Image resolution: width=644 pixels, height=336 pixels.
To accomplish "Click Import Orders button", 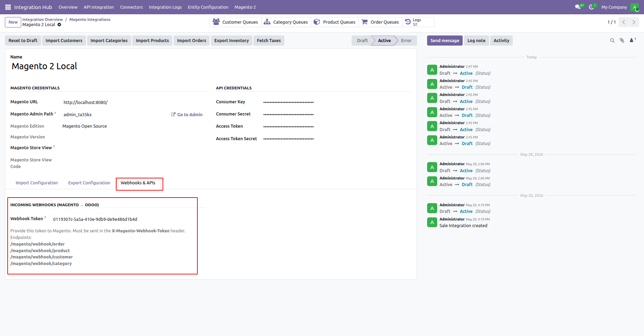I will click(191, 41).
